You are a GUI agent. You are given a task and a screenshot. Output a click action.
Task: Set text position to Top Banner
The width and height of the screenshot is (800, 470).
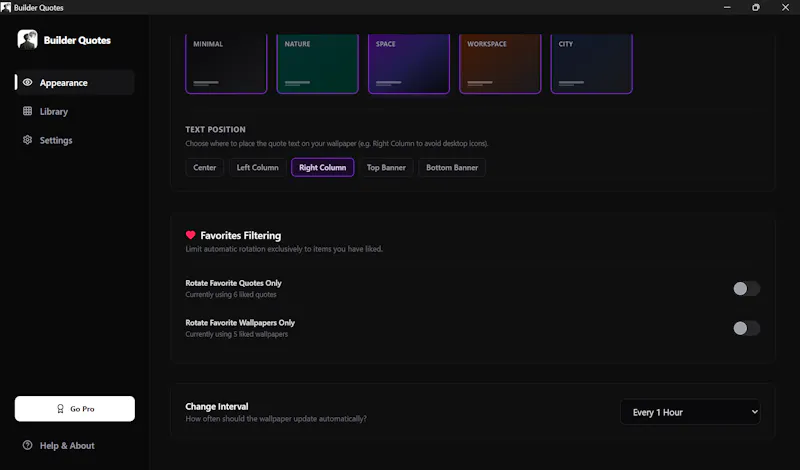coord(386,167)
